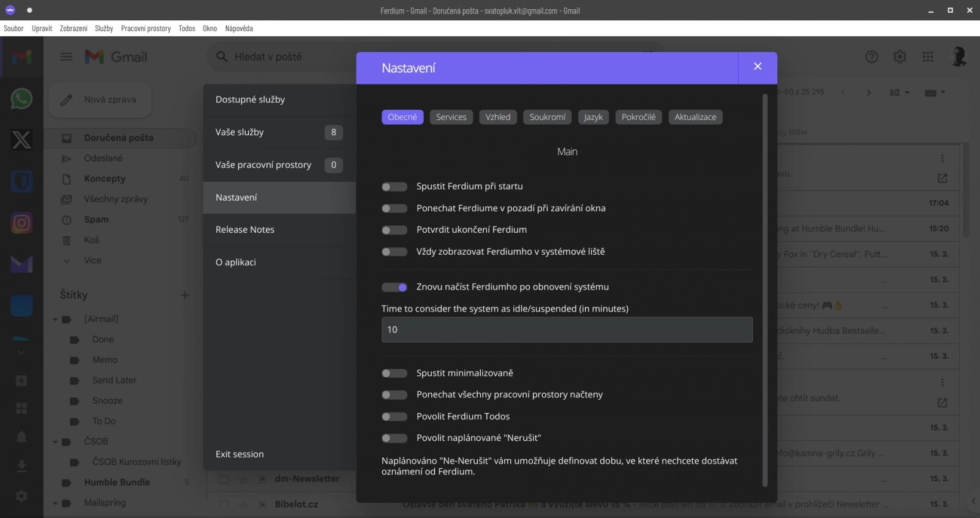Open the Proton Mail service icon
The height and width of the screenshot is (518, 980).
[x=21, y=264]
